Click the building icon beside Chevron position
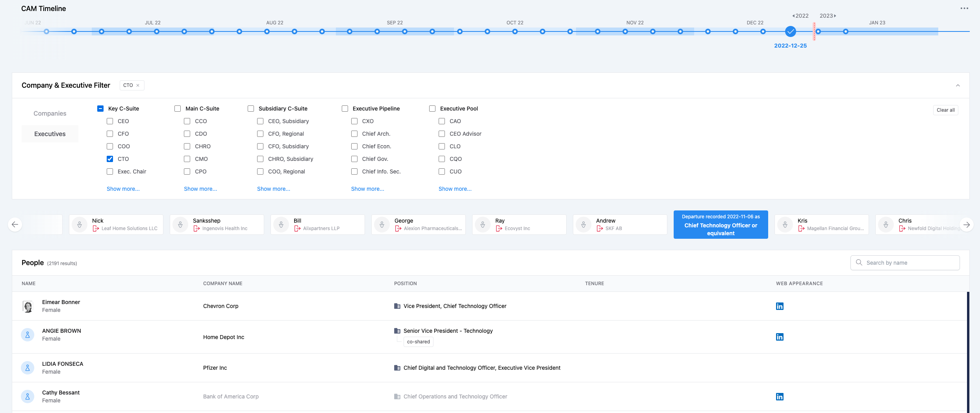The image size is (980, 413). (397, 306)
